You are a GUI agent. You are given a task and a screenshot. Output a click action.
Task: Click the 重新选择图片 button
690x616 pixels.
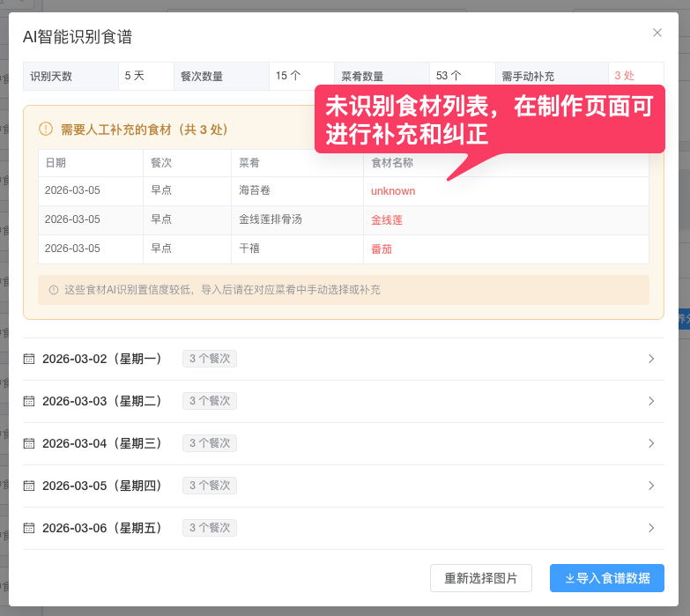pos(481,578)
